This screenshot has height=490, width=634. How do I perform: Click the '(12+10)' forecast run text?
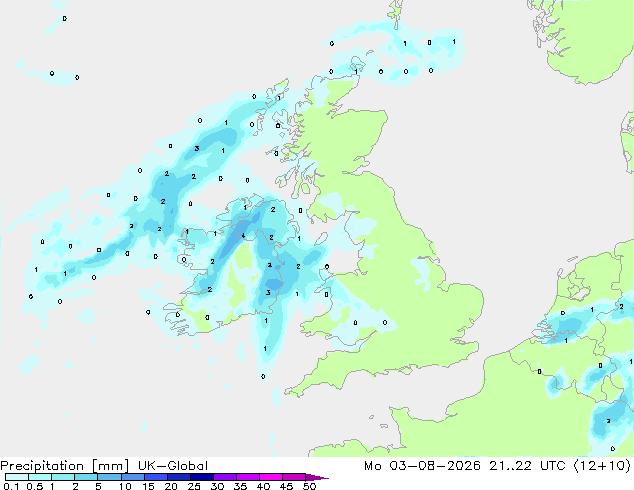coord(602,466)
